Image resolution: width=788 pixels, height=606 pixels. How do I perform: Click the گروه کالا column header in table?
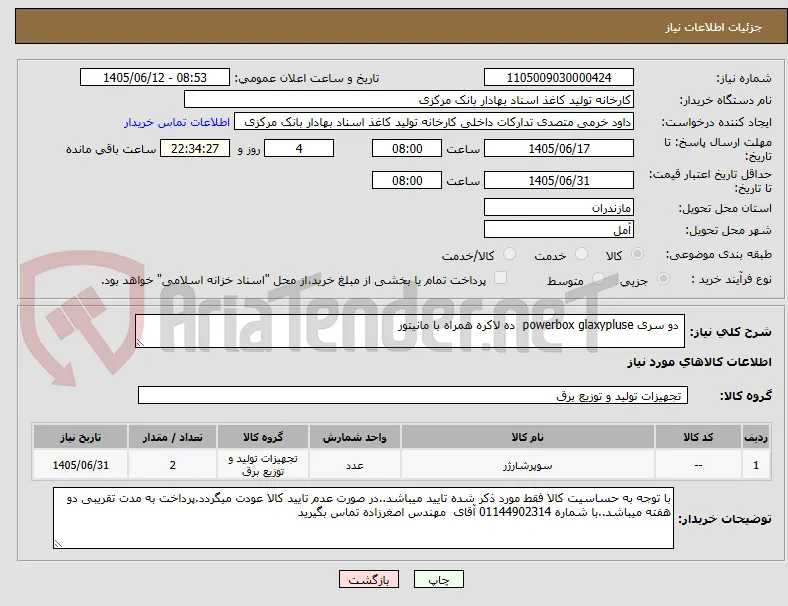263,437
